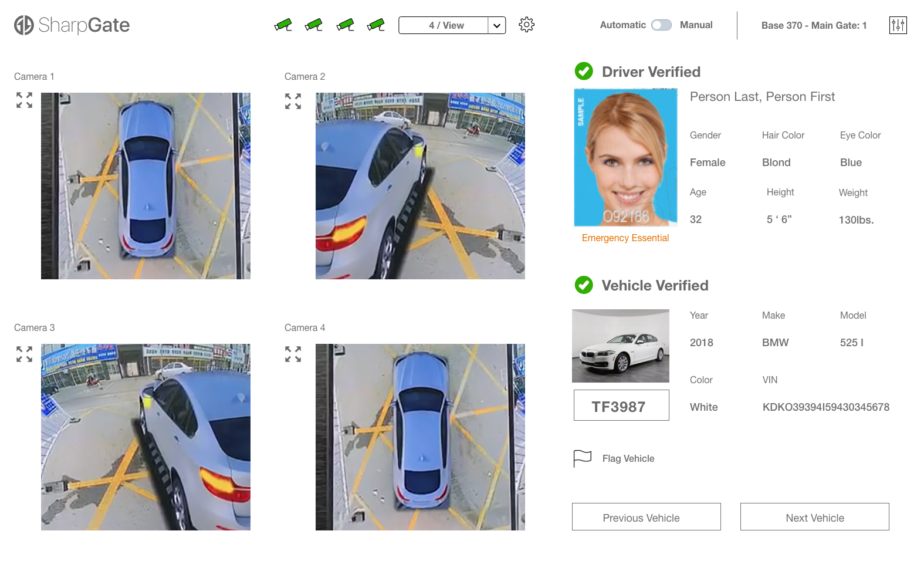Image resolution: width=924 pixels, height=568 pixels.
Task: Click the 4 / View selector field
Action: (x=444, y=25)
